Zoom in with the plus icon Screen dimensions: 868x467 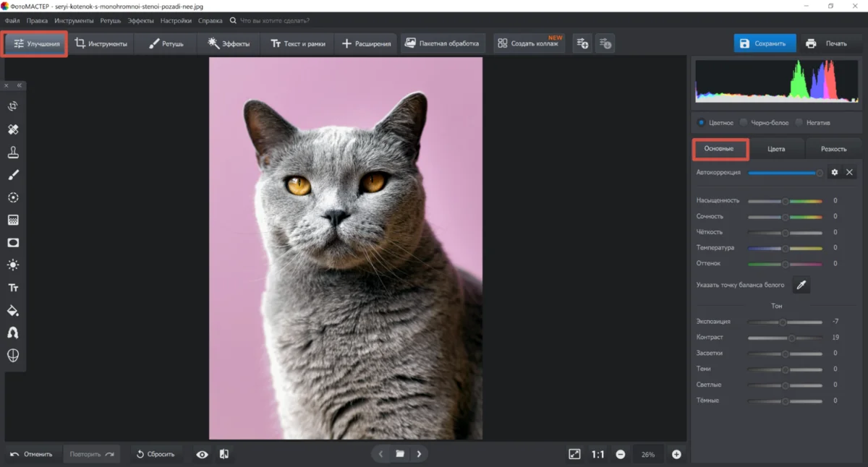(x=676, y=454)
